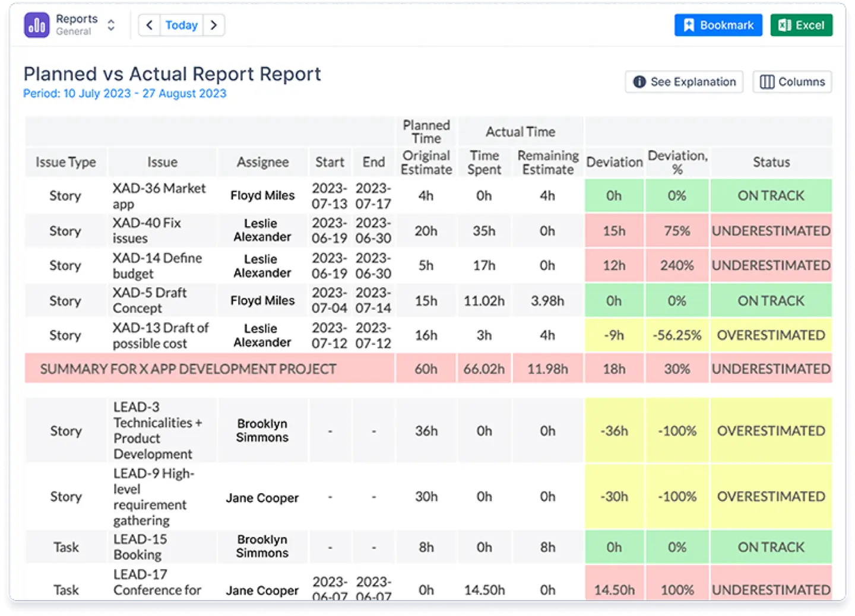Screen dimensions: 855x616
Task: Export the report to Excel
Action: point(801,25)
